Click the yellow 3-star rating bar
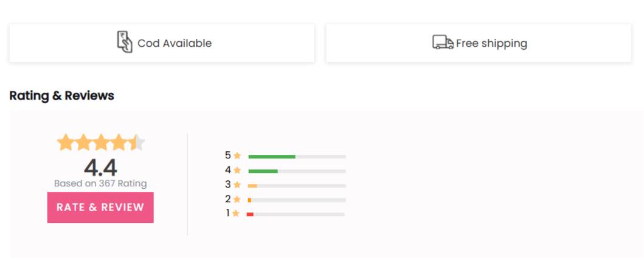Screen dimensions: 644x258 point(297,186)
